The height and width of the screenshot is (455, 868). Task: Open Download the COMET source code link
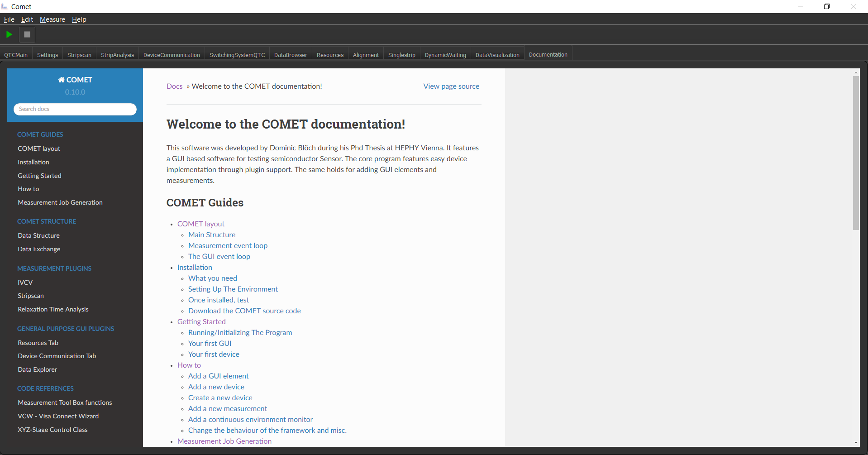244,311
